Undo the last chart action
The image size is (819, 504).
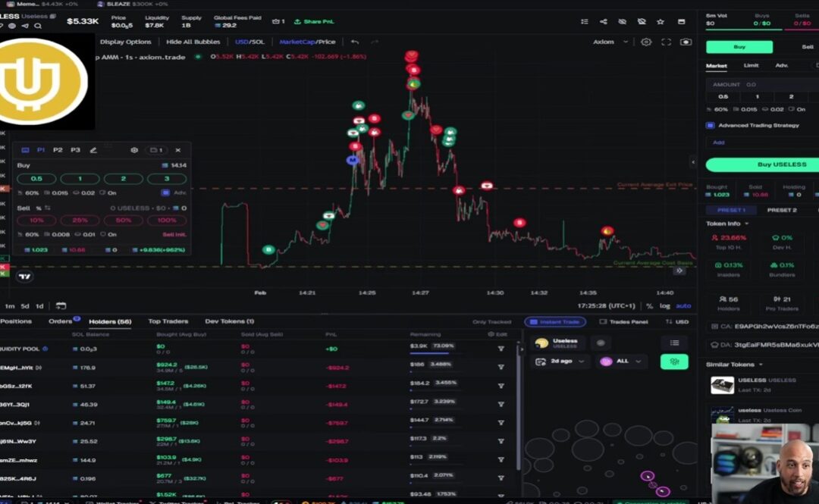tap(355, 42)
